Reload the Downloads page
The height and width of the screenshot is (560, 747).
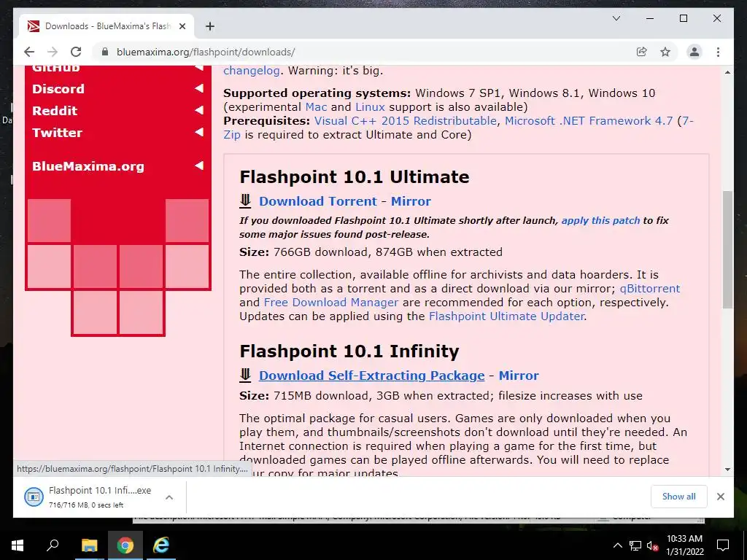pyautogui.click(x=76, y=52)
